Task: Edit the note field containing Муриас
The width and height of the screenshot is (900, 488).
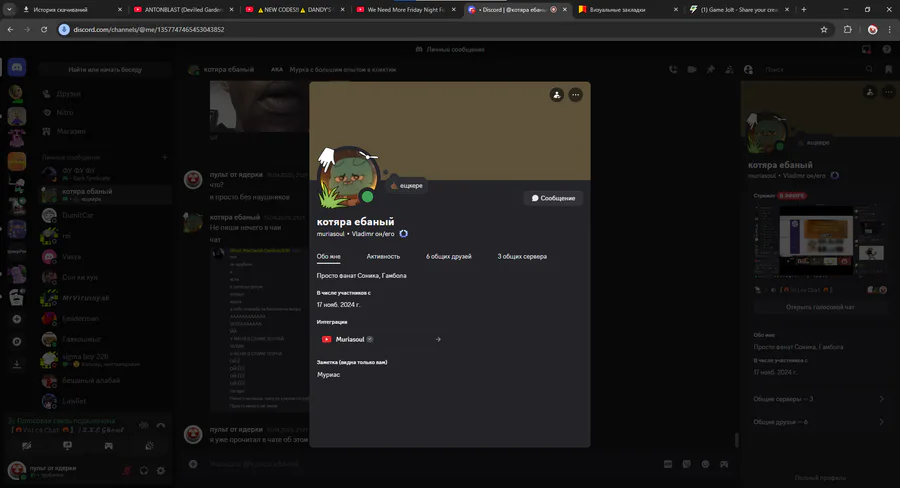Action: point(449,375)
